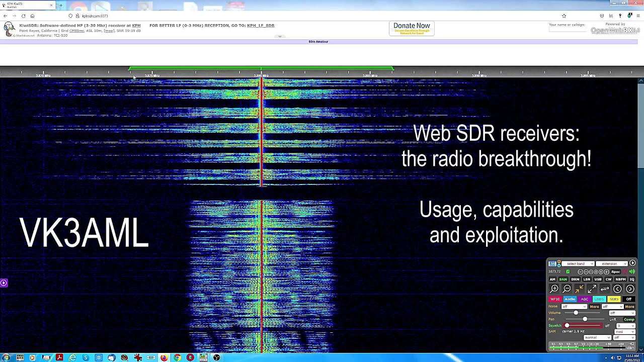
Task: Open the squelch dropdown showing 0
Action: tap(626, 326)
